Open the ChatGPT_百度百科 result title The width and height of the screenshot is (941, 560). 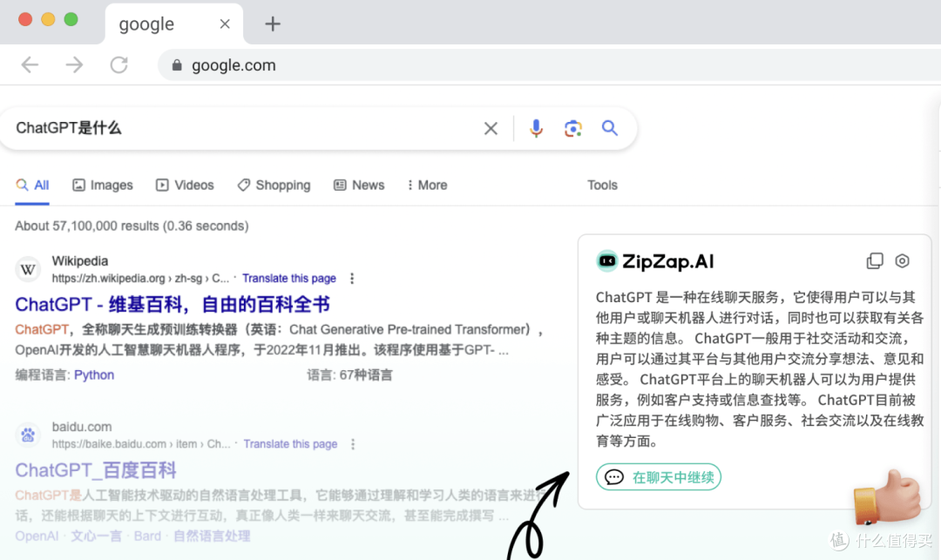coord(96,470)
